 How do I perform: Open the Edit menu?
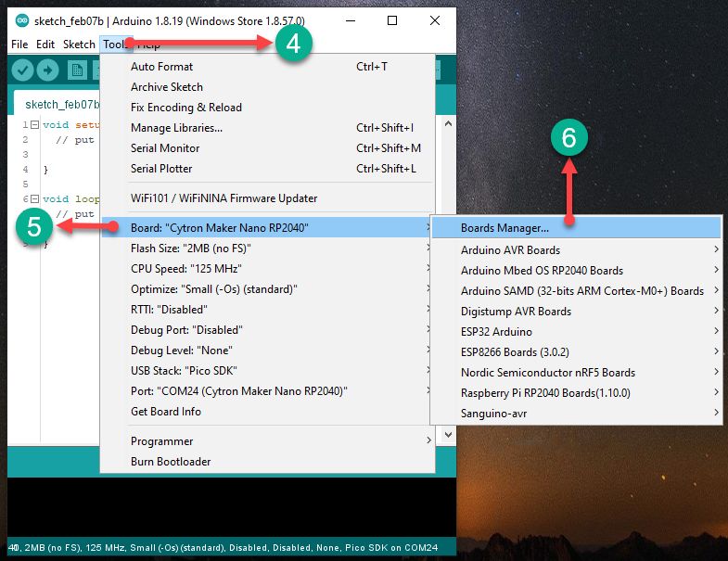(45, 45)
